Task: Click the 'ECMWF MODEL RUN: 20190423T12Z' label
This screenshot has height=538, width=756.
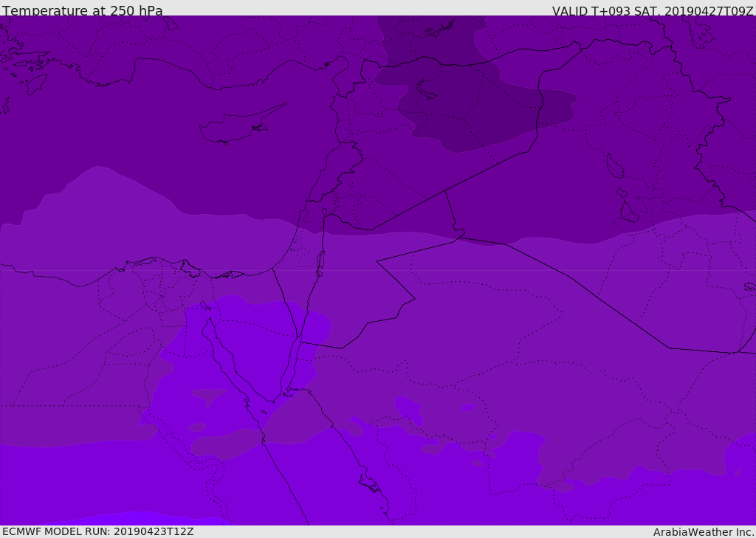Action: (x=98, y=531)
